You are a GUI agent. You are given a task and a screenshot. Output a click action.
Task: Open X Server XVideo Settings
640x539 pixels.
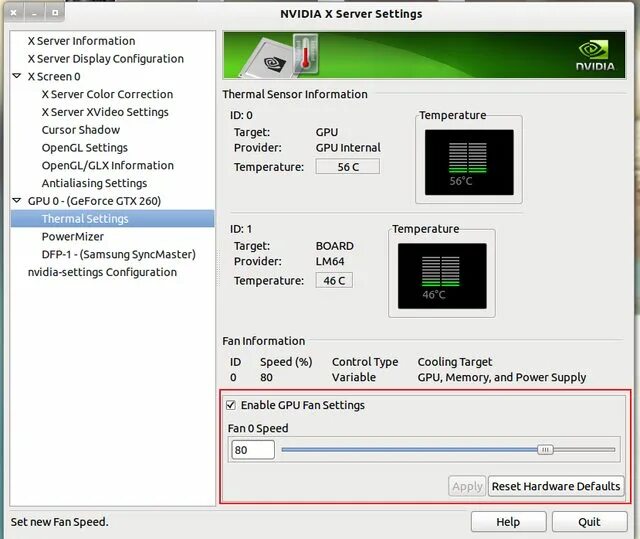click(105, 112)
